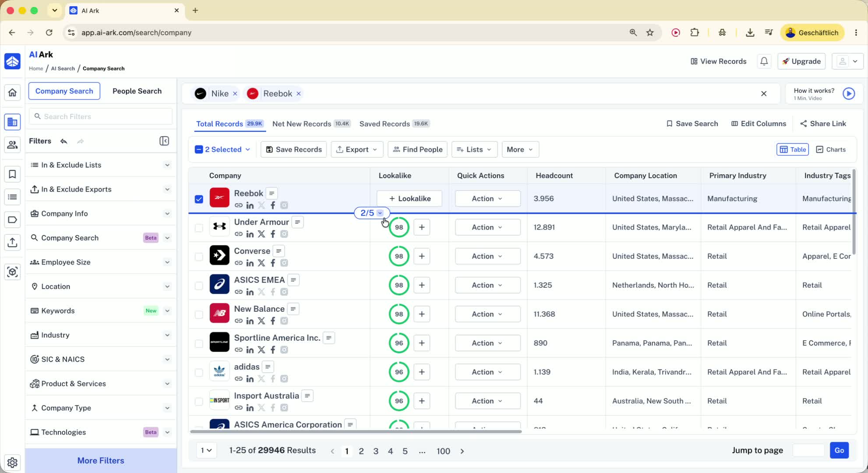Click Reebok's Lookalike button

pos(409,198)
